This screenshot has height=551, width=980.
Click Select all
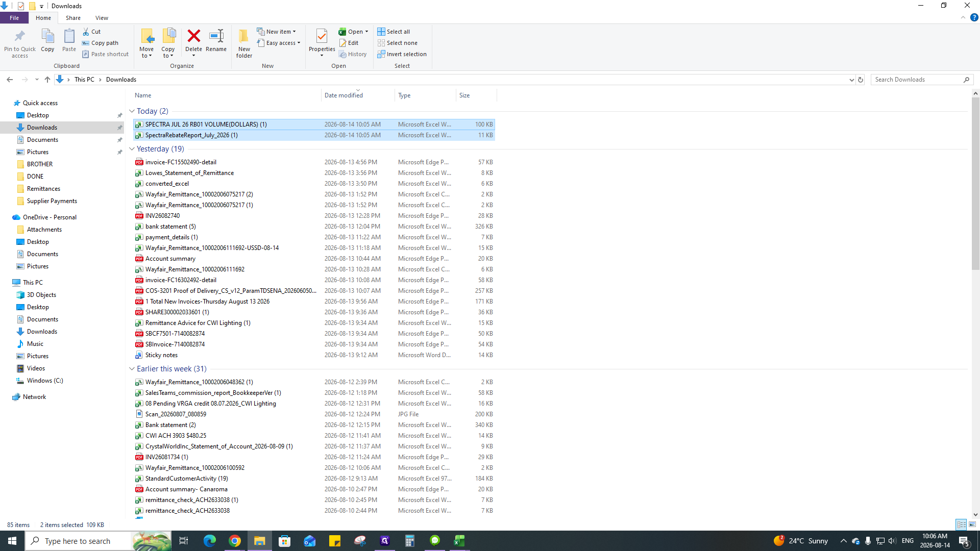(394, 32)
